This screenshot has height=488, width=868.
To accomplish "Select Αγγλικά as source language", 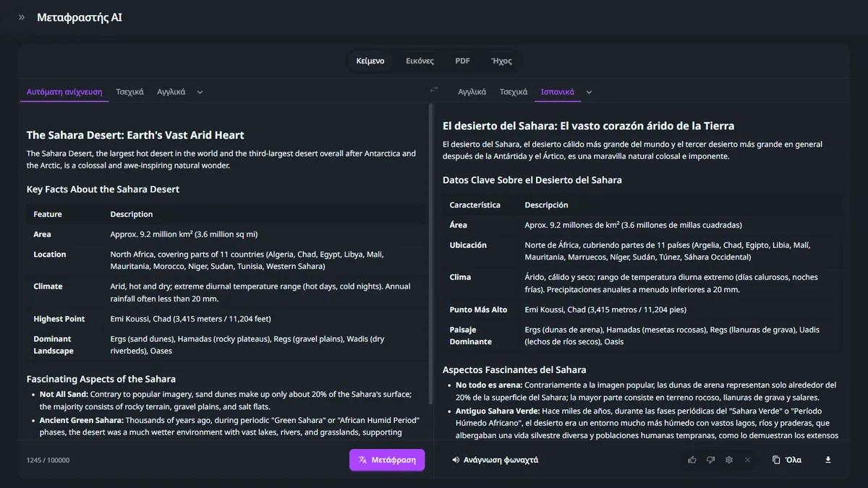I will (171, 92).
